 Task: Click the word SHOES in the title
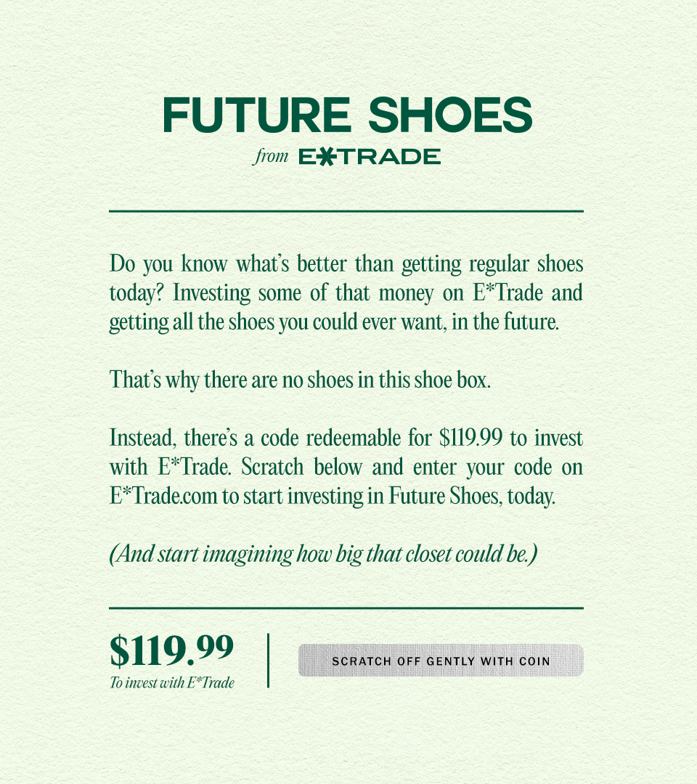point(450,115)
